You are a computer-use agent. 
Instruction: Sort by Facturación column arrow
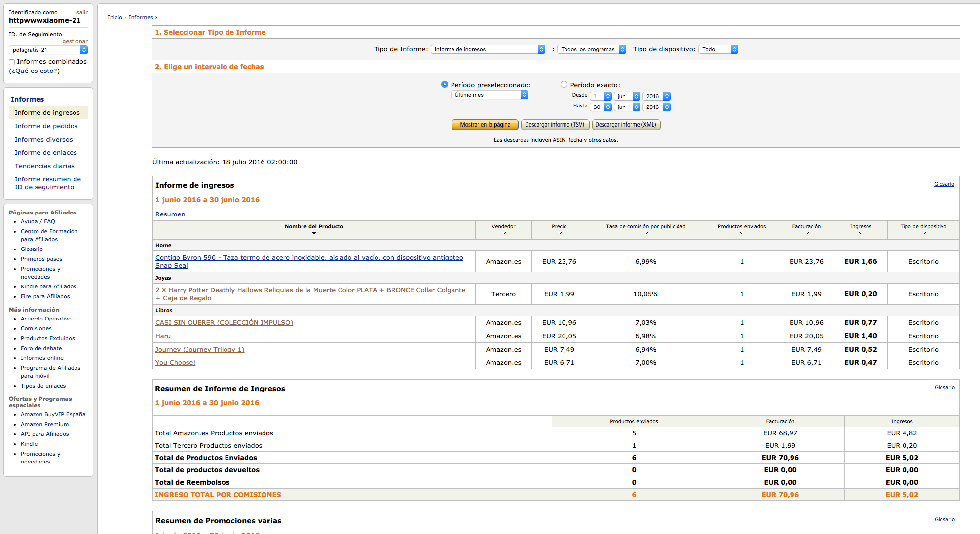coord(806,233)
